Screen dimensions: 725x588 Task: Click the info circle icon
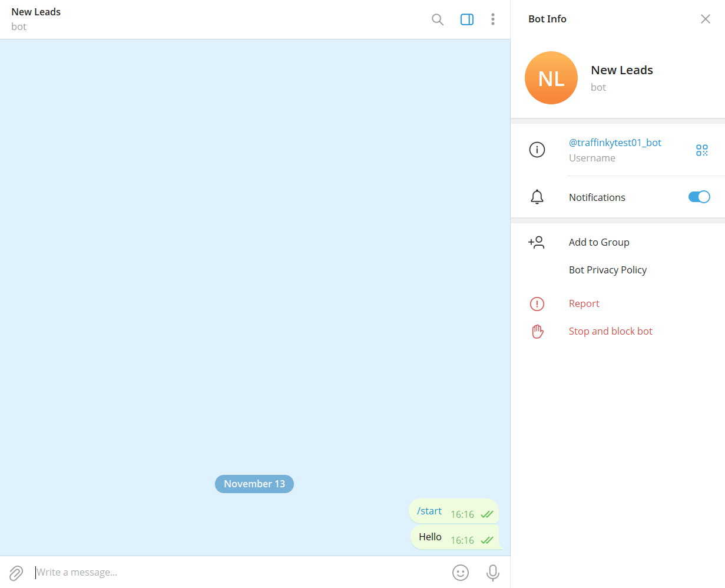tap(537, 150)
